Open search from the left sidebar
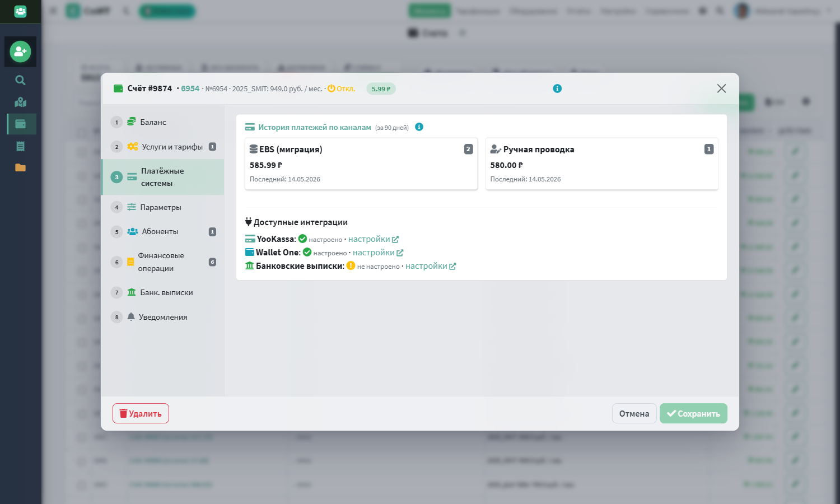The width and height of the screenshot is (840, 504). click(20, 80)
